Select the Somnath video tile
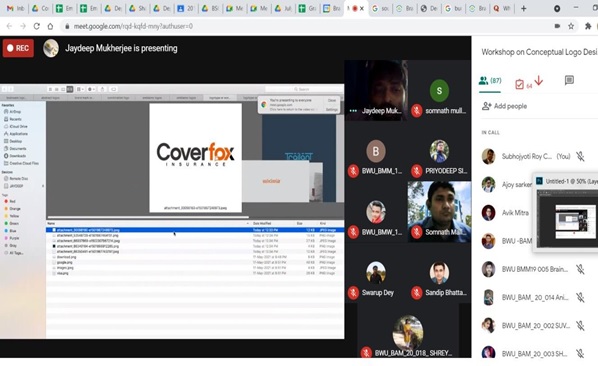Image resolution: width=598 pixels, height=366 pixels. (x=439, y=212)
